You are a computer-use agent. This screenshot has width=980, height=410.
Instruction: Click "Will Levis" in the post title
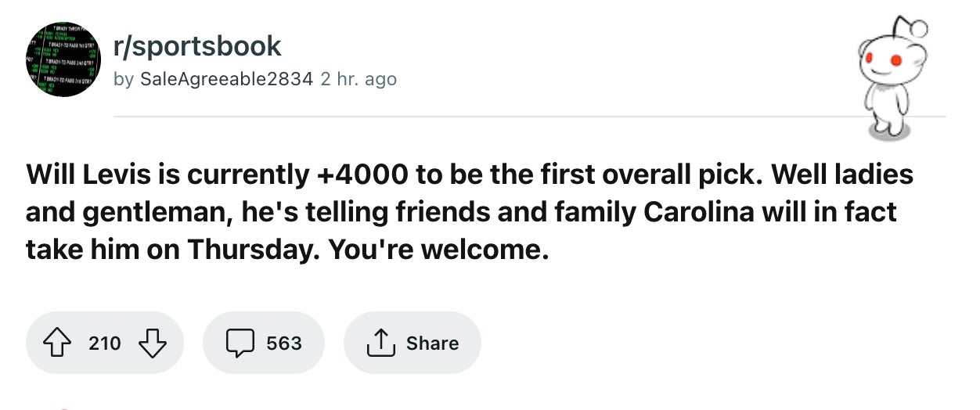pos(85,174)
